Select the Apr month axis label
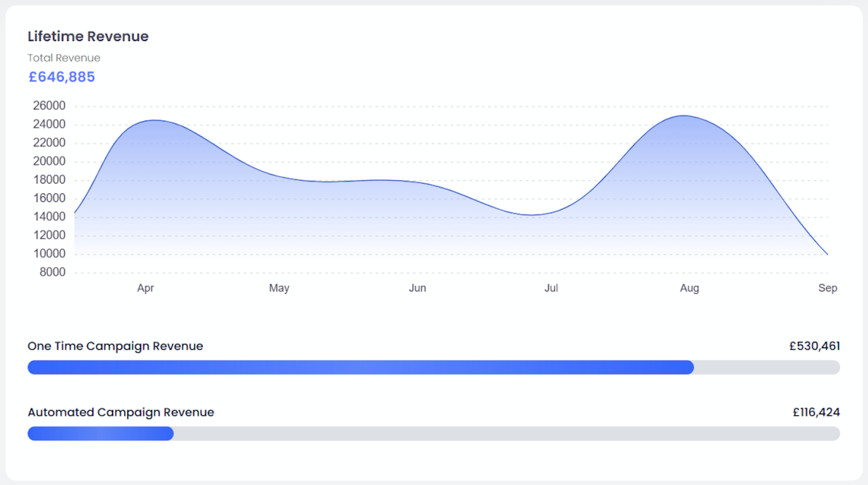The width and height of the screenshot is (868, 485). tap(146, 288)
